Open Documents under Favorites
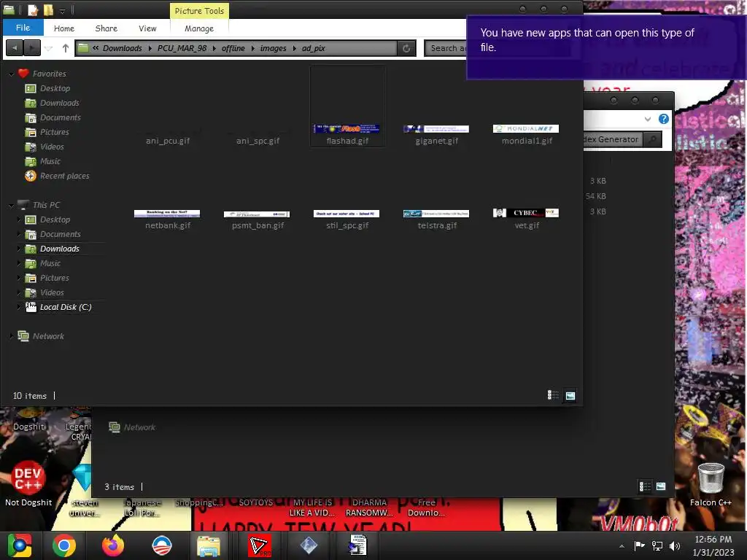747x560 pixels. [x=60, y=117]
